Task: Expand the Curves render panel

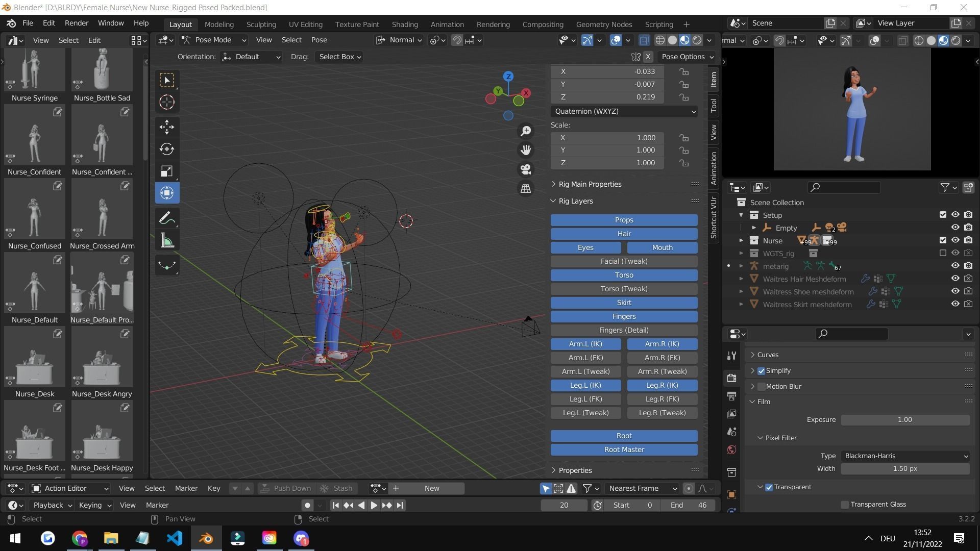Action: (768, 355)
